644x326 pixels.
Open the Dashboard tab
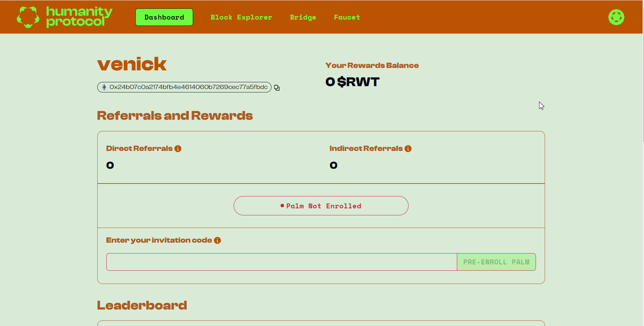click(x=164, y=17)
